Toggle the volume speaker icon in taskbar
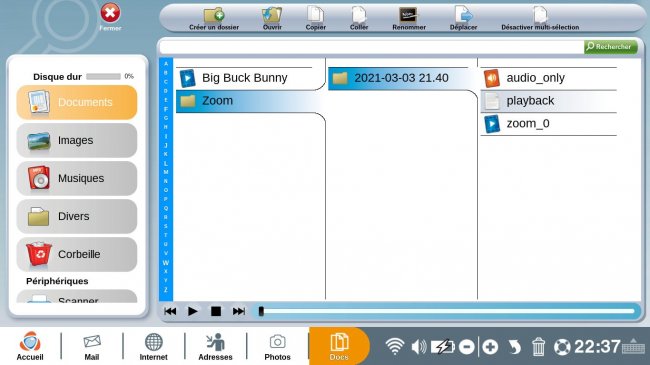This screenshot has width=650, height=365. click(x=419, y=346)
